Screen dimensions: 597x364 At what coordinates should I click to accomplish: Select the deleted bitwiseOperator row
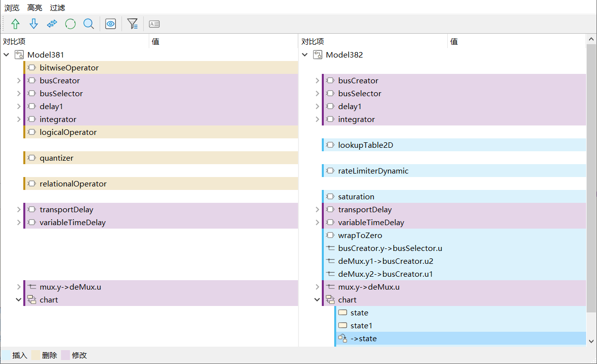point(69,67)
